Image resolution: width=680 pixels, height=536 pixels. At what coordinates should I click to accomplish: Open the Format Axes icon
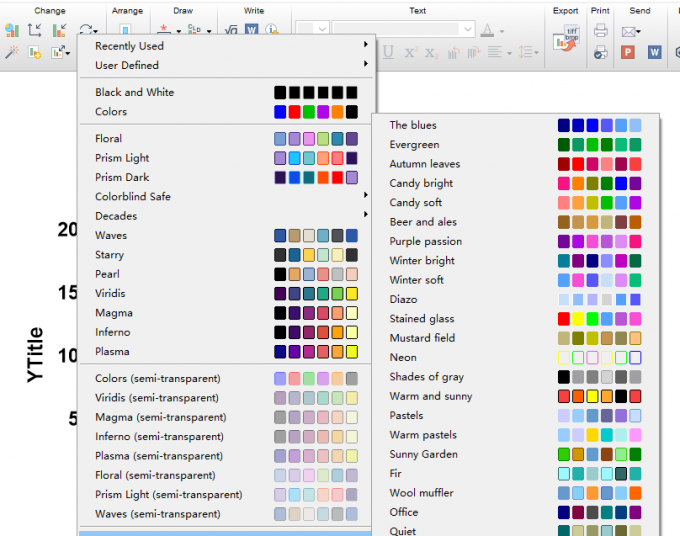[x=35, y=30]
